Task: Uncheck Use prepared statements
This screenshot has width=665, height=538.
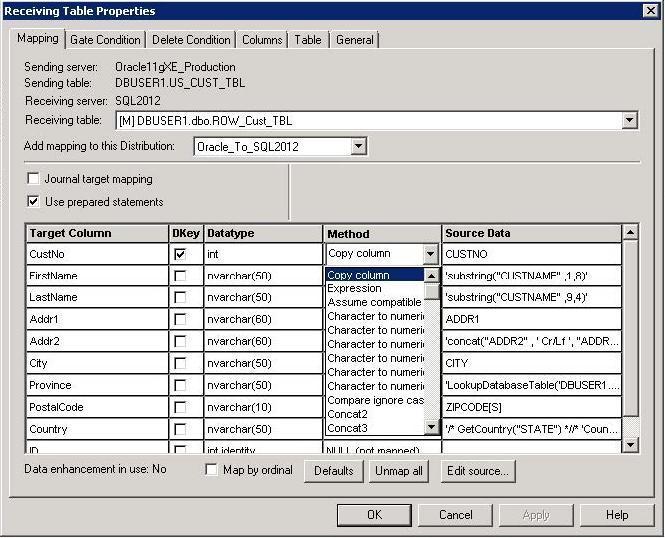Action: tap(33, 201)
